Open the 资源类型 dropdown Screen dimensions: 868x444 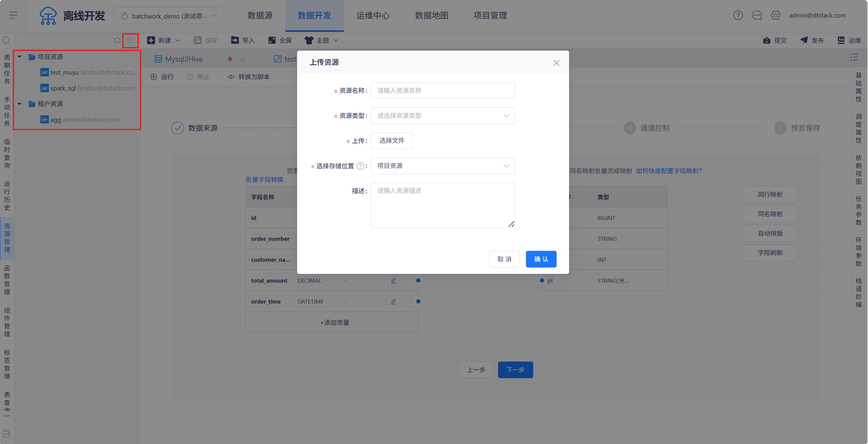pyautogui.click(x=443, y=116)
